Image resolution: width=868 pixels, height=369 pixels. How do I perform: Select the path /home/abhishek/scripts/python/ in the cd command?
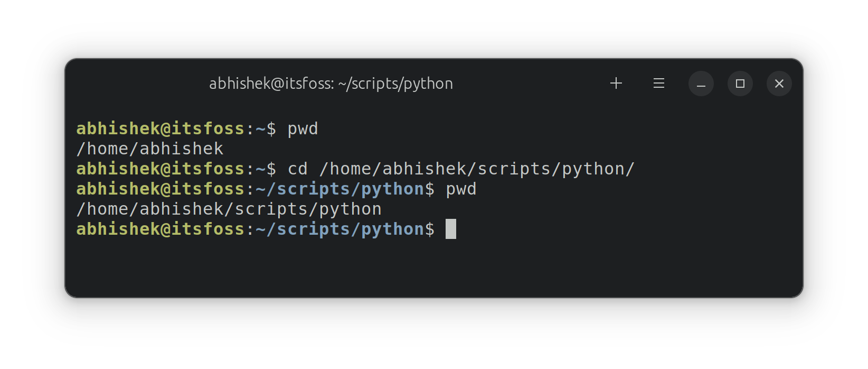tap(475, 168)
